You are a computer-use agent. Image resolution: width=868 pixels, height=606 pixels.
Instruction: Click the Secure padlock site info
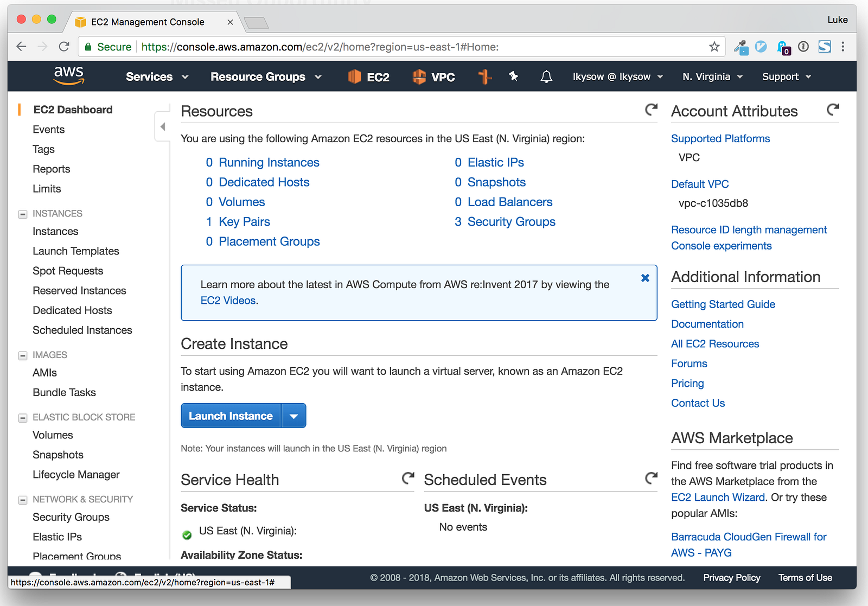(x=108, y=47)
